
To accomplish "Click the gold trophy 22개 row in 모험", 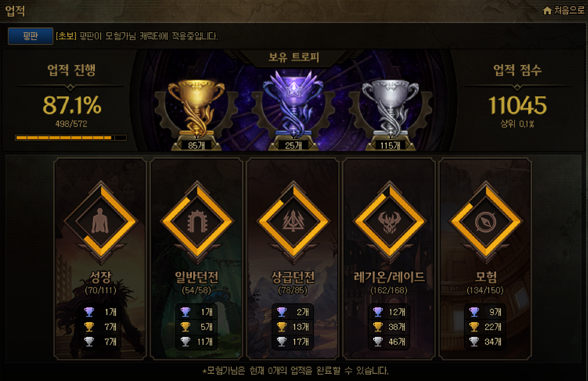I will coord(486,327).
